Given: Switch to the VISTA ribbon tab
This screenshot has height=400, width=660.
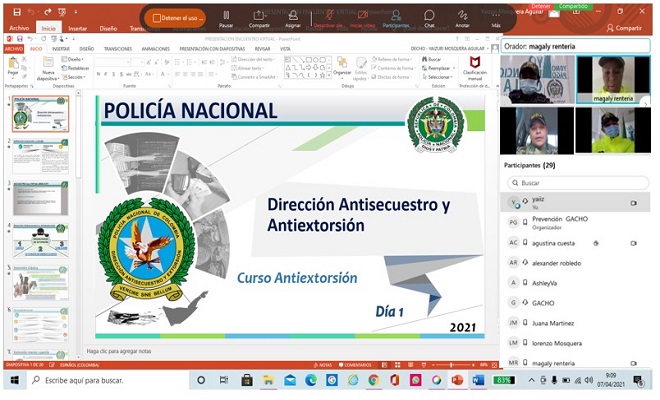Looking at the screenshot, I should (x=285, y=49).
